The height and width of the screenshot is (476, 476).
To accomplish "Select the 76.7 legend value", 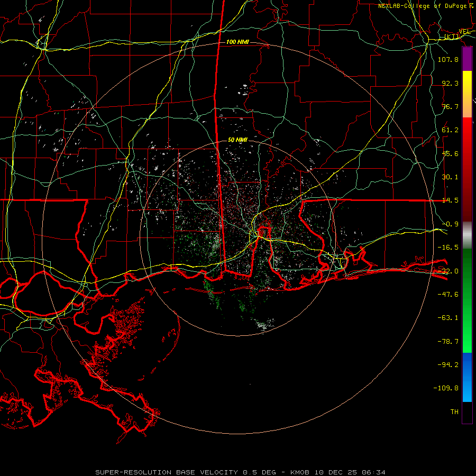I will click(x=450, y=106).
